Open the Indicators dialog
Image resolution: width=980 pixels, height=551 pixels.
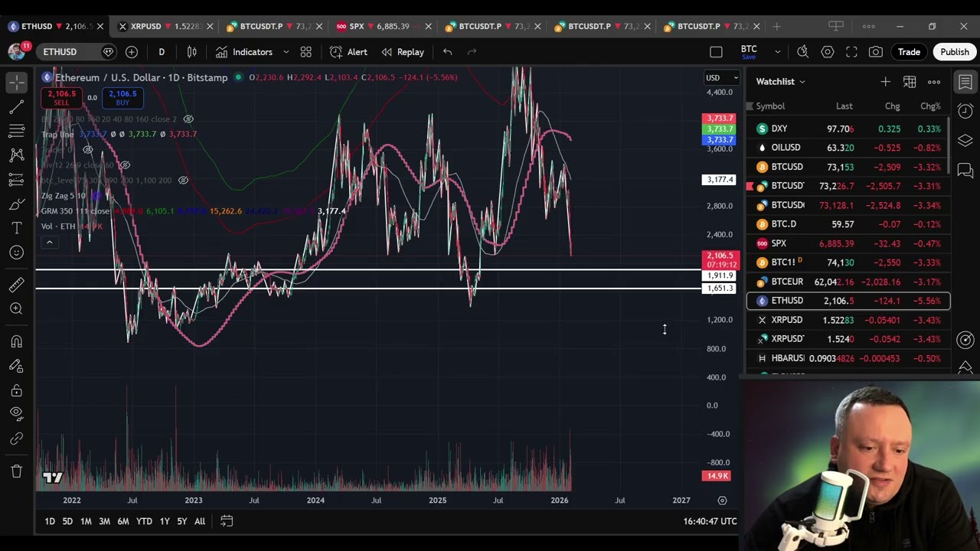click(244, 52)
